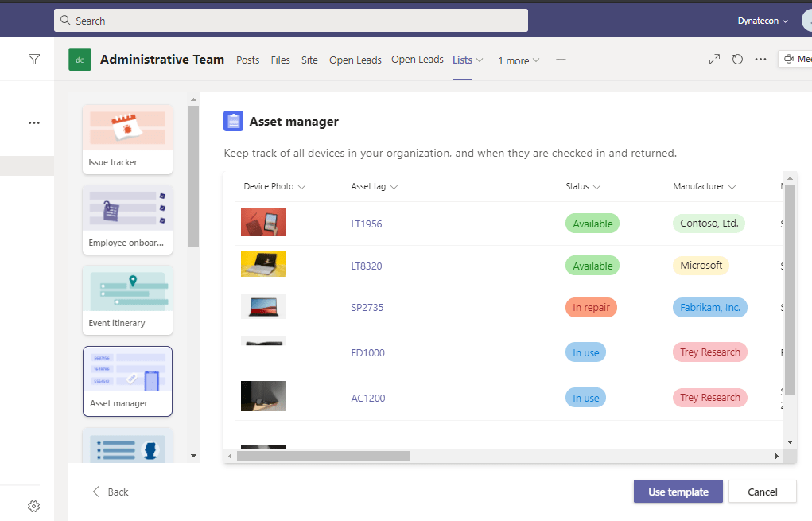Select the Event itinerary template

127,300
